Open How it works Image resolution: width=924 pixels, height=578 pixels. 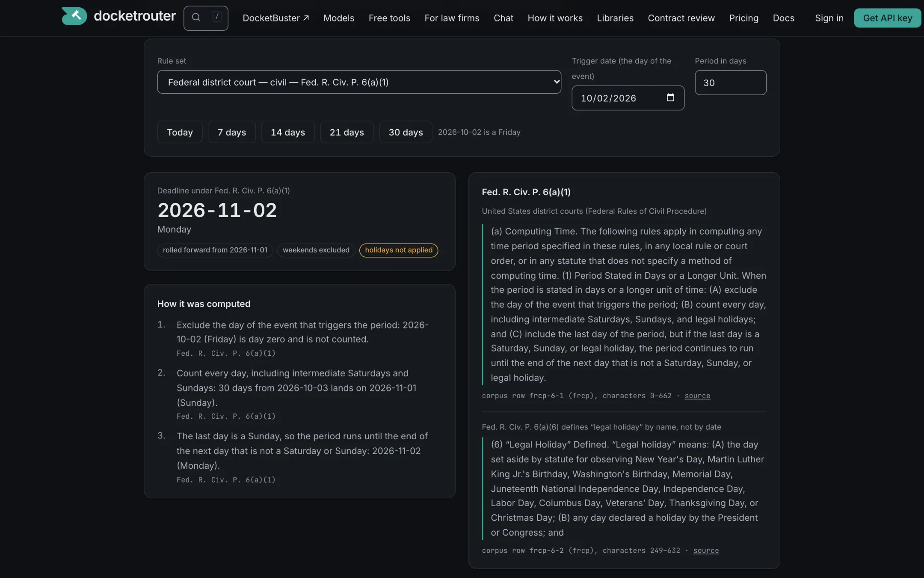(x=555, y=18)
